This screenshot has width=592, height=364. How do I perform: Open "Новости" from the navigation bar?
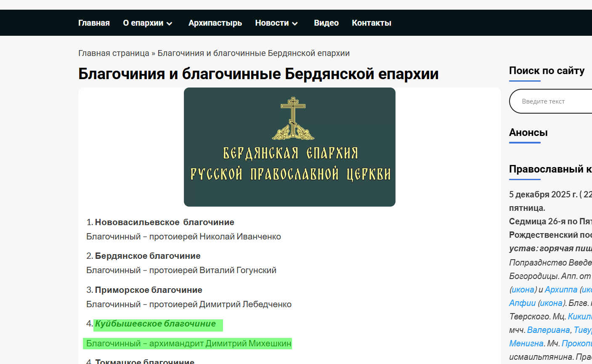point(271,23)
